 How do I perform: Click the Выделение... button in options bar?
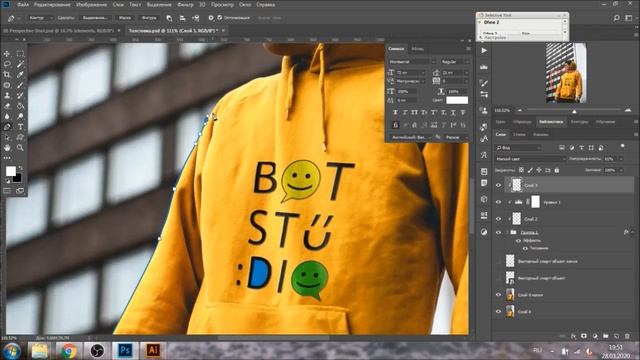[95, 18]
